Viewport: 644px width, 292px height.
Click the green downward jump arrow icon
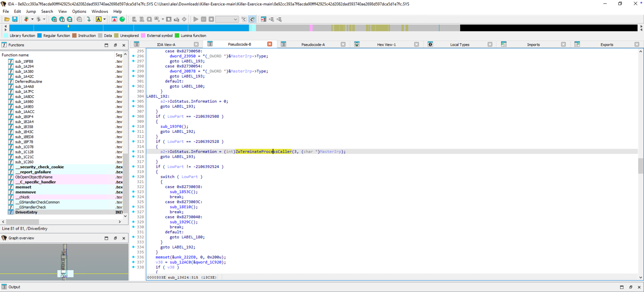tap(89, 19)
